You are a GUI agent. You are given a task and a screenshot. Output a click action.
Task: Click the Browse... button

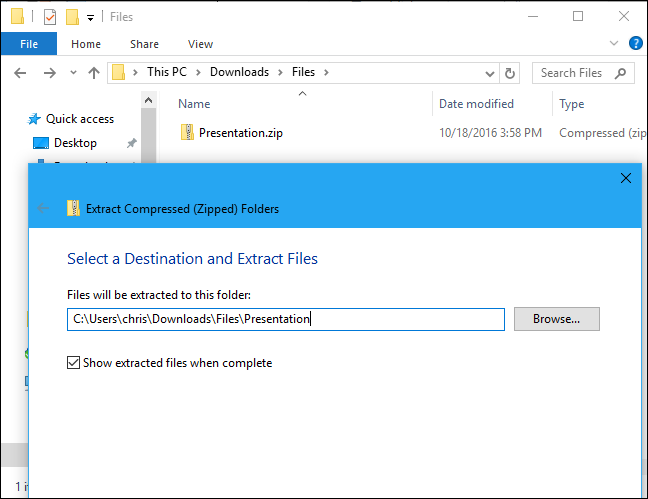pyautogui.click(x=556, y=319)
